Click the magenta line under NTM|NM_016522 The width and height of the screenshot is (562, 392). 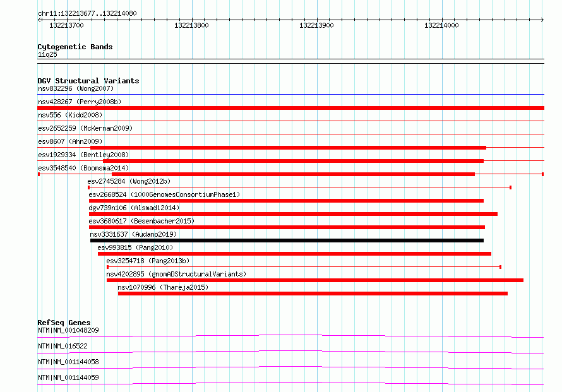tap(290, 352)
